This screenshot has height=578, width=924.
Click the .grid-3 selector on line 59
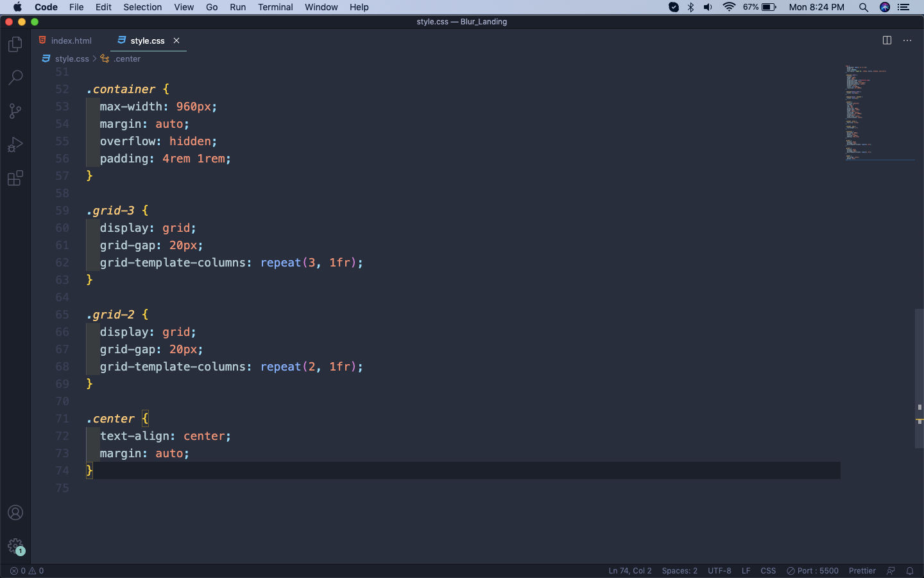click(110, 211)
